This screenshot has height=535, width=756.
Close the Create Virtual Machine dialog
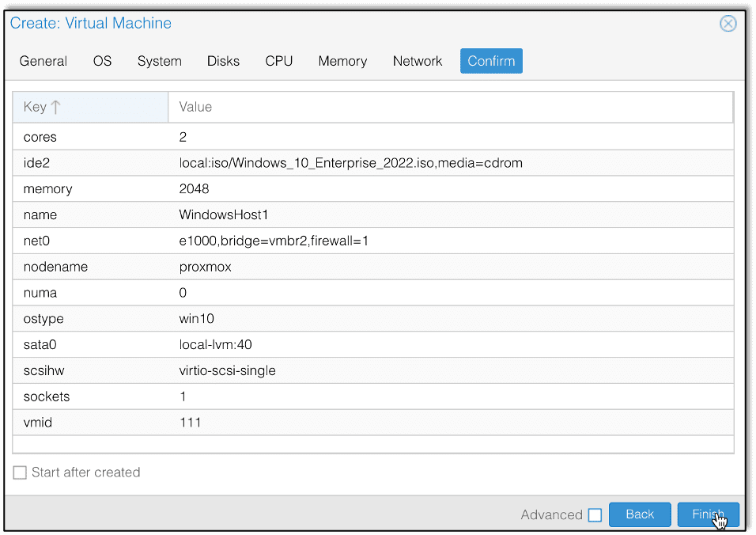point(728,23)
